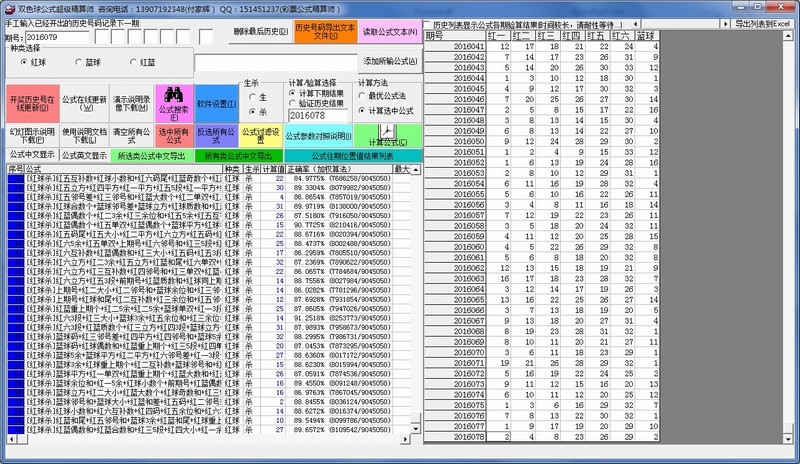Choose the 生 radio option
Screen dimensions: 800x464
[252, 96]
